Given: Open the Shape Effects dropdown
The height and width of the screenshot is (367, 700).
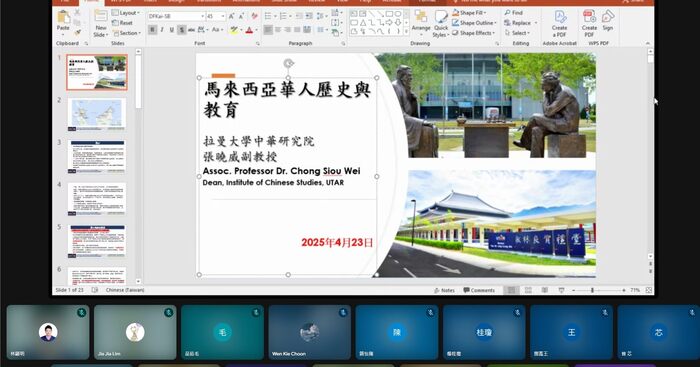Looking at the screenshot, I should coord(473,33).
